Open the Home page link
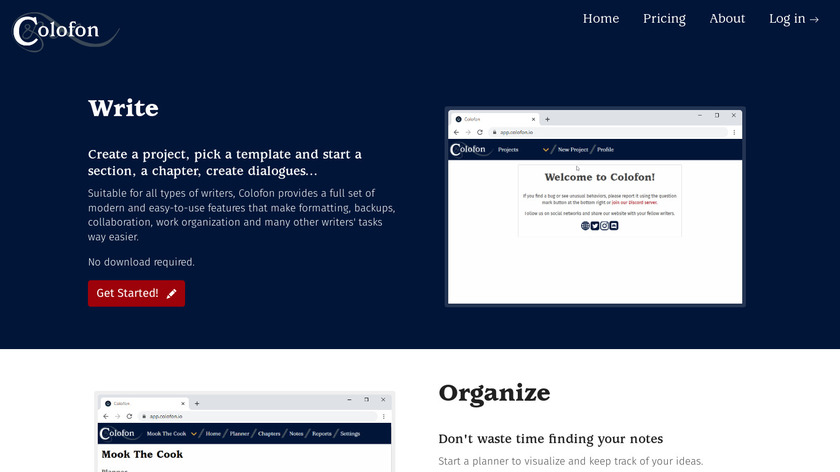The image size is (840, 472). [x=601, y=19]
